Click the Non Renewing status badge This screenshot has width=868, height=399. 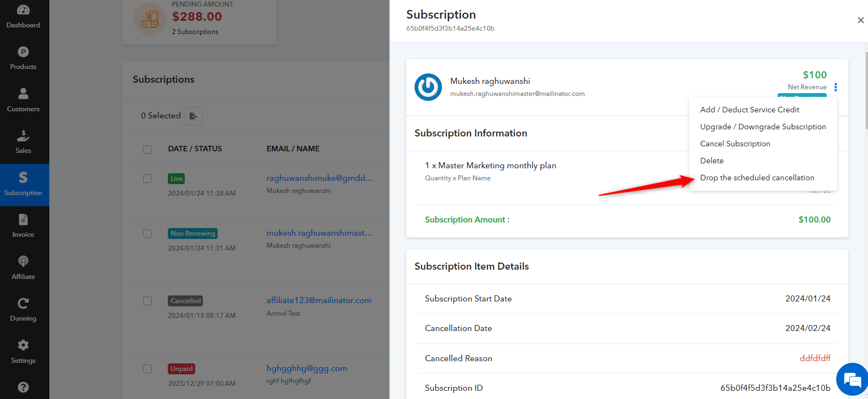pos(193,233)
